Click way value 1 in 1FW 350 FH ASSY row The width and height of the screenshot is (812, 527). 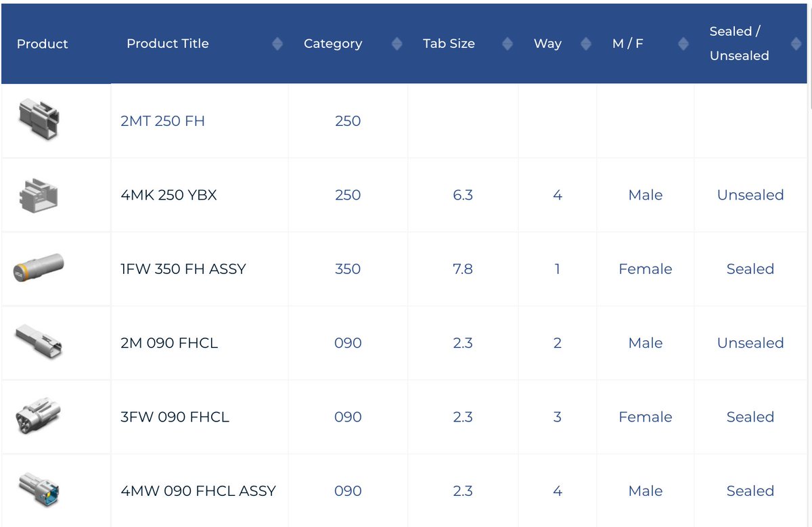pyautogui.click(x=558, y=269)
